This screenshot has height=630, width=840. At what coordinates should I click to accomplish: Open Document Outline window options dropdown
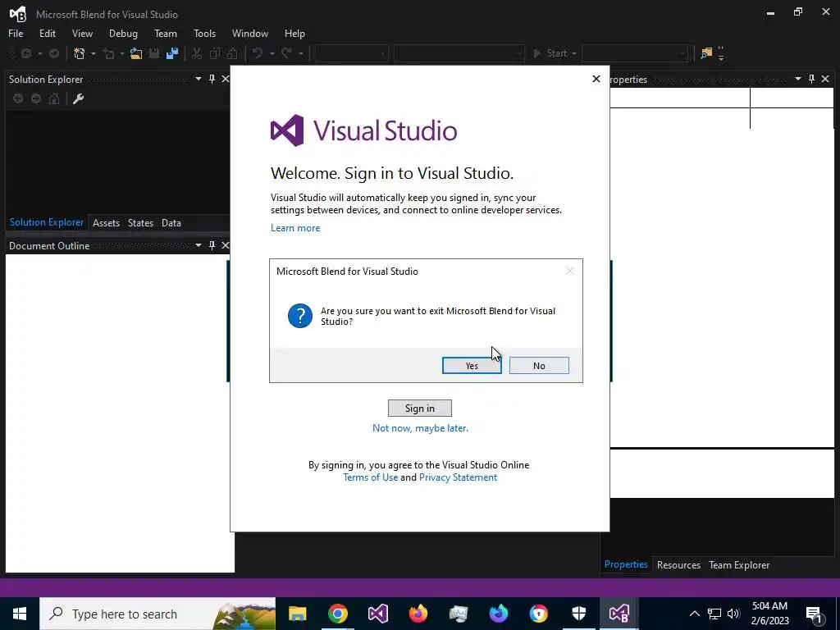click(x=199, y=245)
